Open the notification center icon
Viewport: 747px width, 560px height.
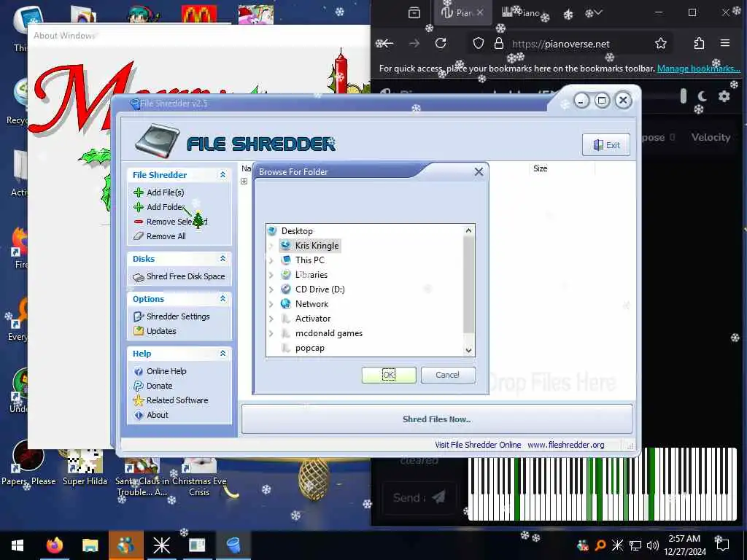[723, 544]
